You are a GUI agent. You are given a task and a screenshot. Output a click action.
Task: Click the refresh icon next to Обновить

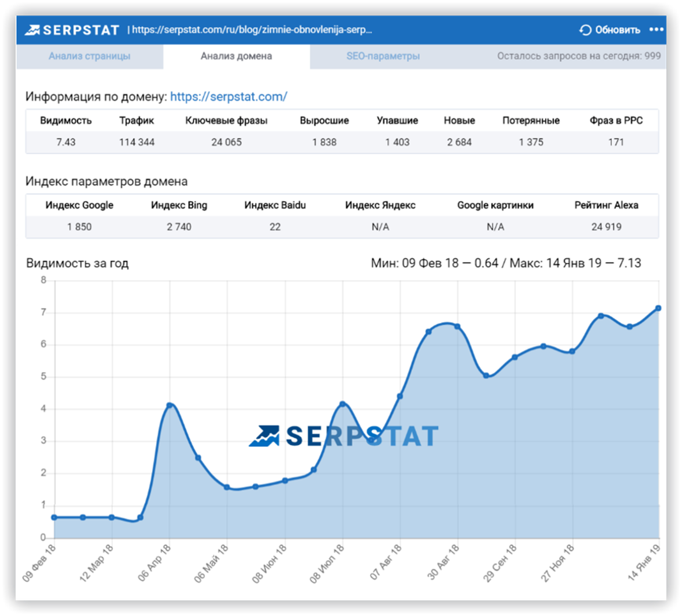point(585,30)
